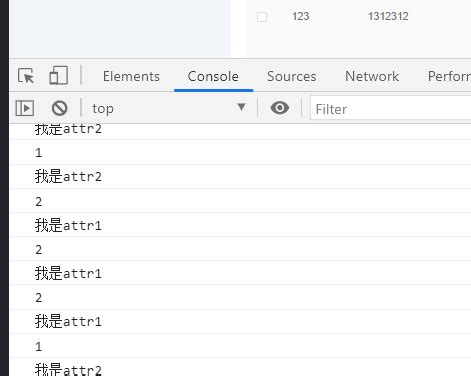Select the top execution context selector
The height and width of the screenshot is (376, 471).
[169, 108]
